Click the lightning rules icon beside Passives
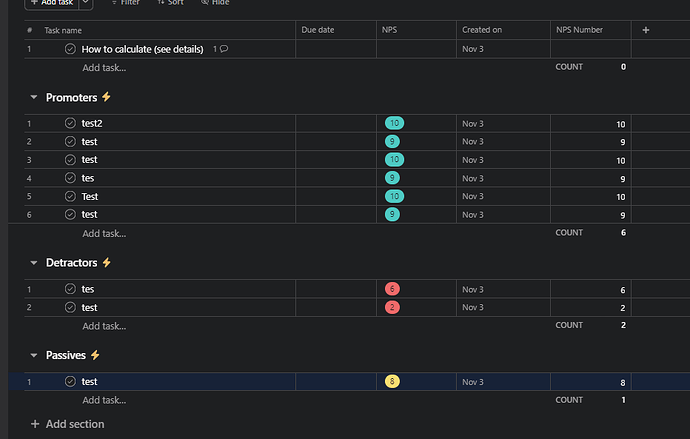The height and width of the screenshot is (439, 690). [x=95, y=355]
